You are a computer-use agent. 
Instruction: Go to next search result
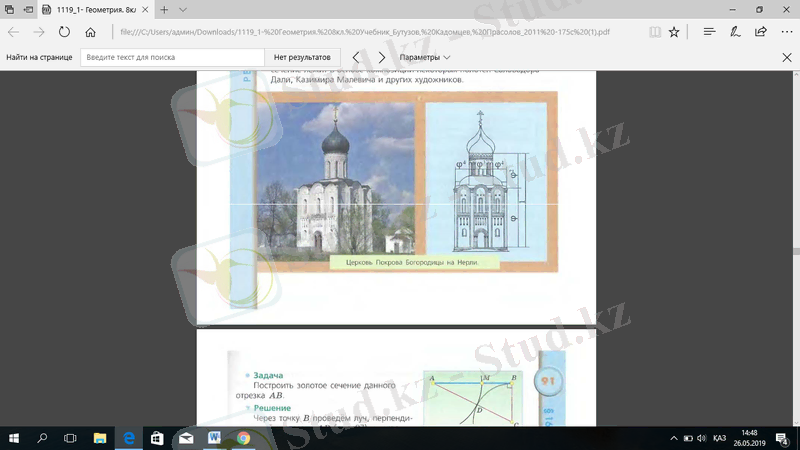click(382, 58)
